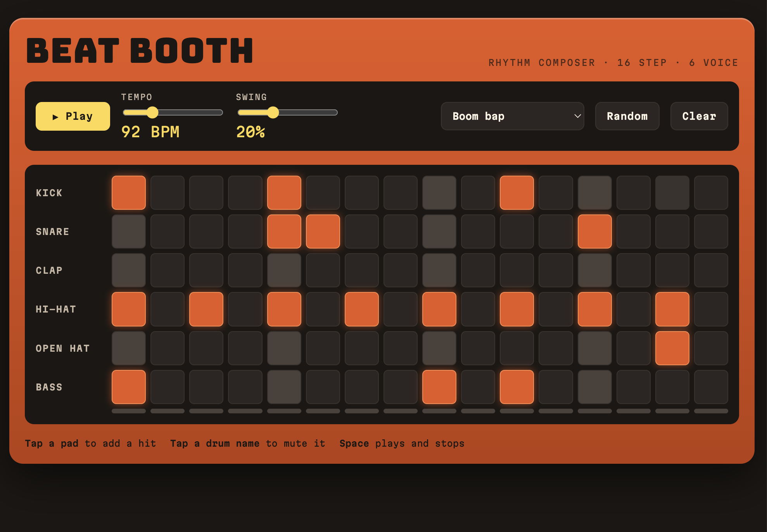Click the Random pattern button
767x532 pixels.
point(627,116)
